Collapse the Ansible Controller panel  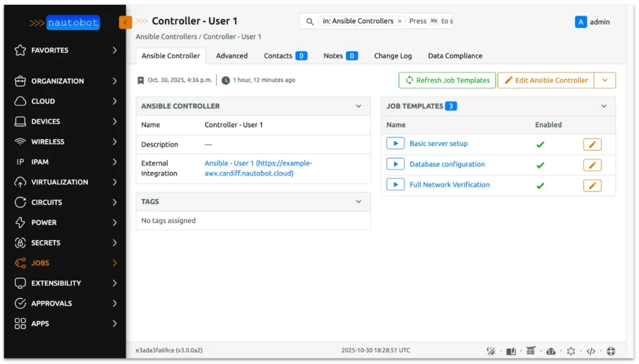point(358,107)
